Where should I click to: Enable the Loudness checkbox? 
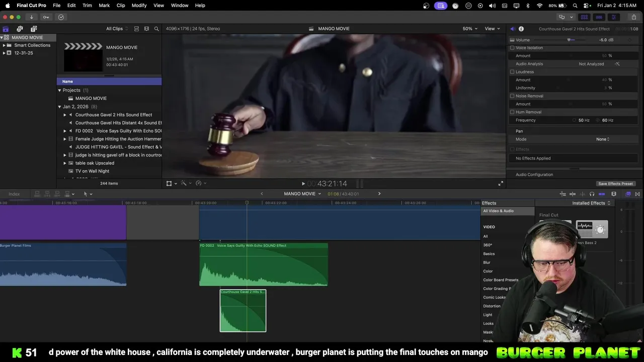pyautogui.click(x=512, y=72)
